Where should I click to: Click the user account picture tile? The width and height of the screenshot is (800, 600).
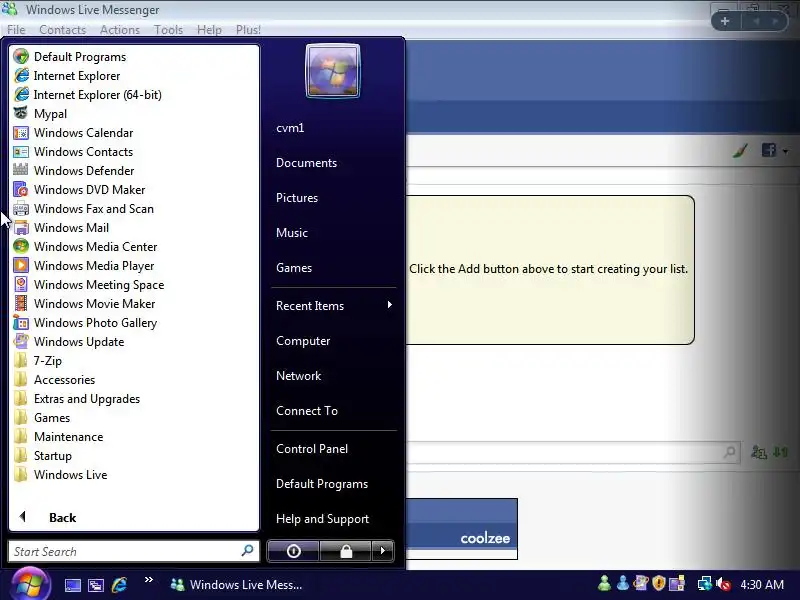click(333, 71)
